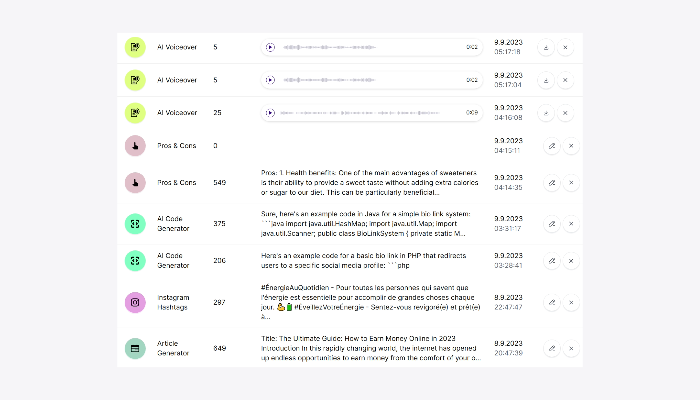This screenshot has width=700, height=400.
Task: Click the Instagram Hashtags round icon
Action: tap(135, 302)
